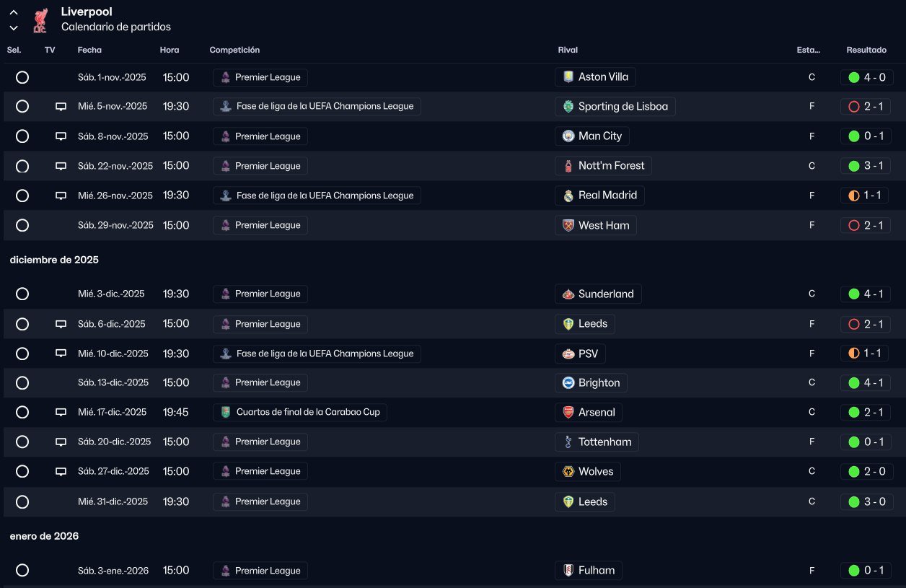Open the Premier League chip for 1-nov
This screenshot has height=588, width=906.
tap(260, 77)
